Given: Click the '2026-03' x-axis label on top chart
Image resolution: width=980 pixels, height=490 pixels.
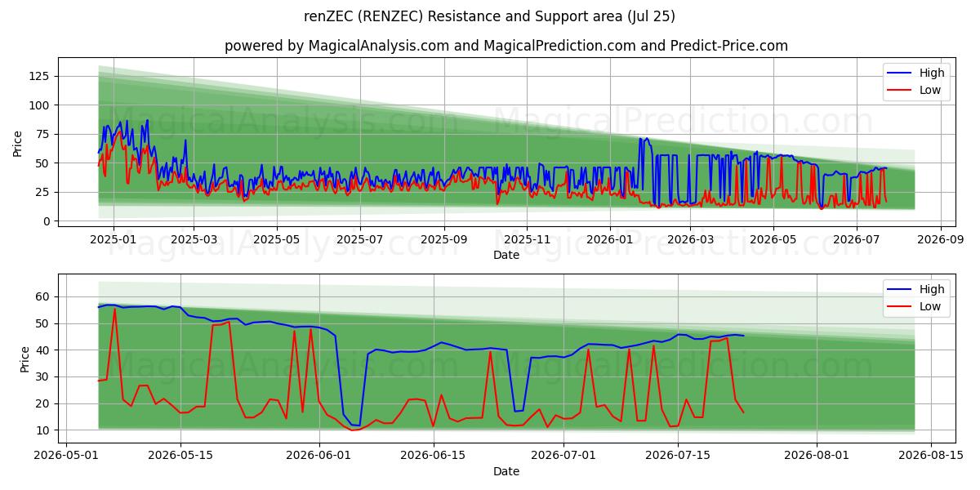Looking at the screenshot, I should [x=690, y=240].
